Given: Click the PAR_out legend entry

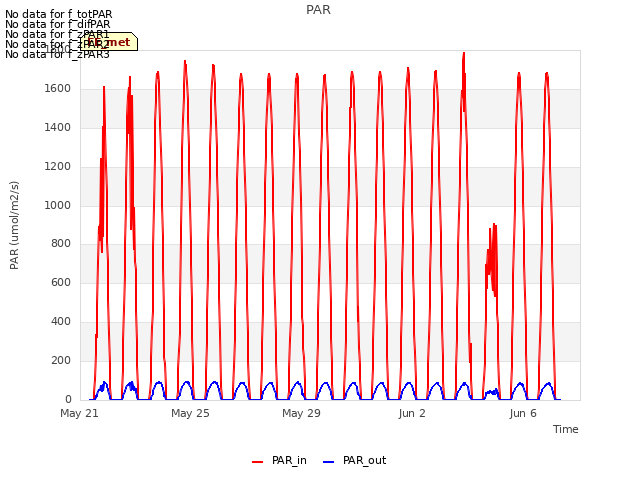Looking at the screenshot, I should pos(354,460).
